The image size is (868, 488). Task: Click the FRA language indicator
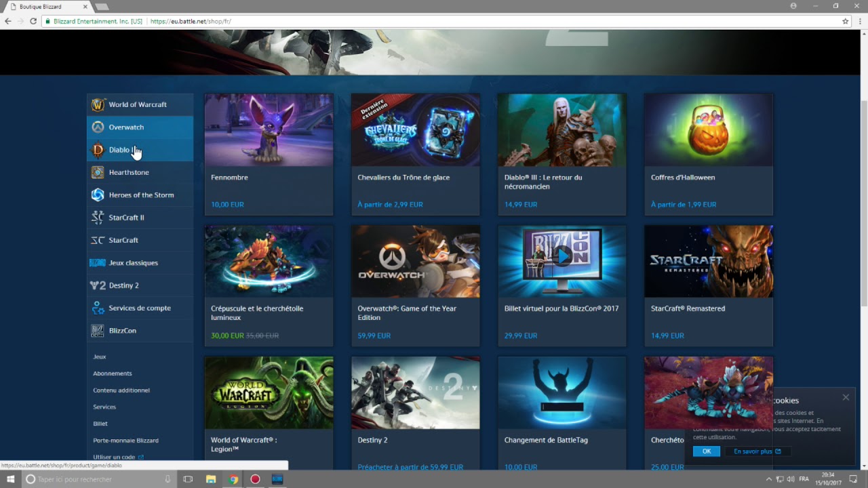(804, 479)
